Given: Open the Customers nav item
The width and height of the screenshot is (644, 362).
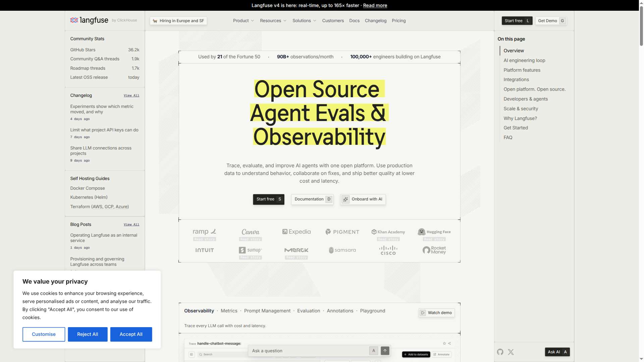Looking at the screenshot, I should 333,21.
